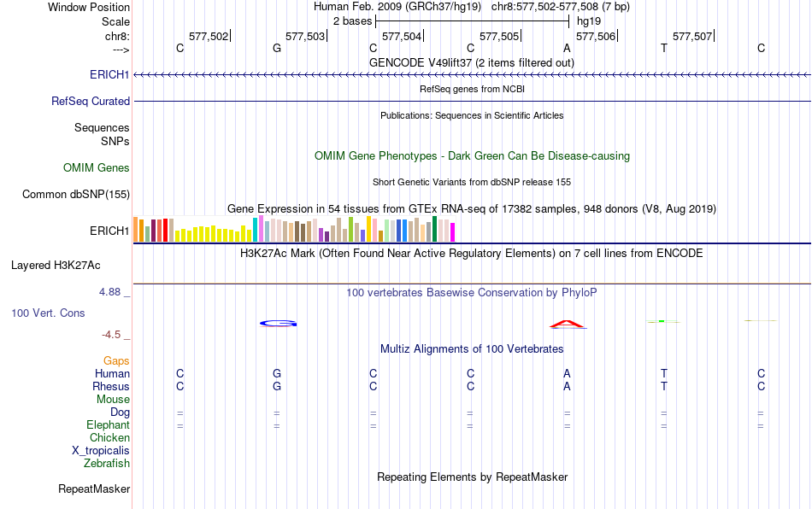Click the Window Position label
812x509 pixels.
89,7
